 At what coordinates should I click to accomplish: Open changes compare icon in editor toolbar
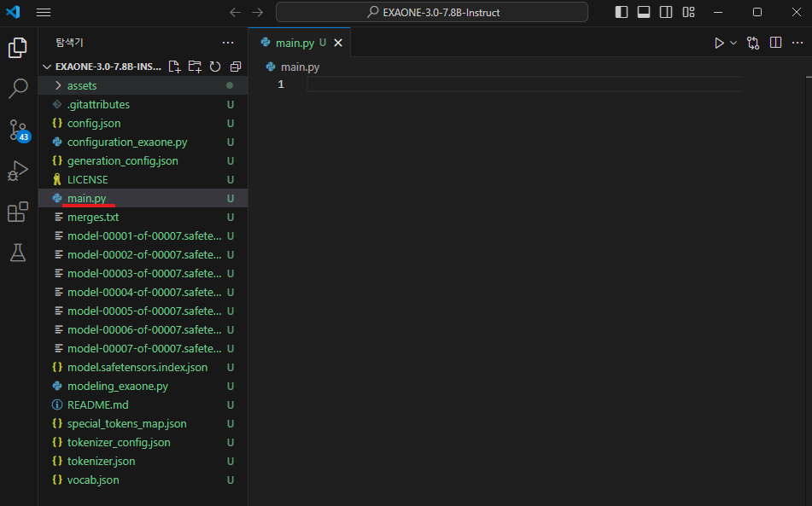[753, 43]
